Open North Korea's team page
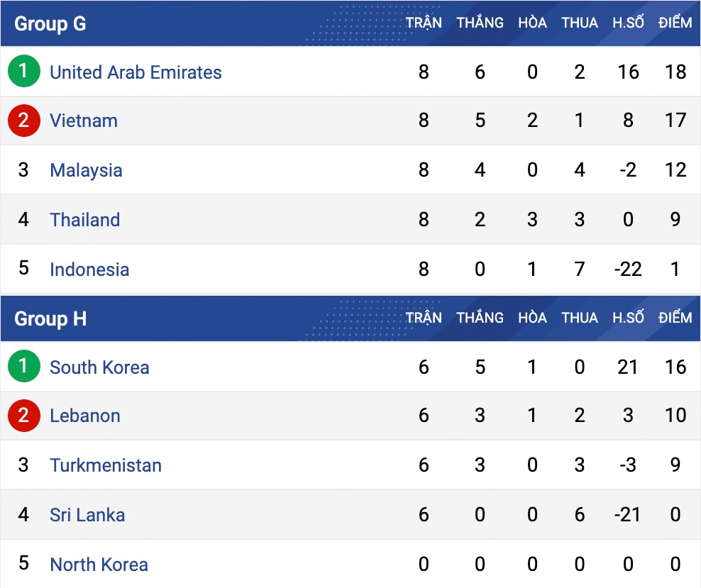 [x=99, y=565]
